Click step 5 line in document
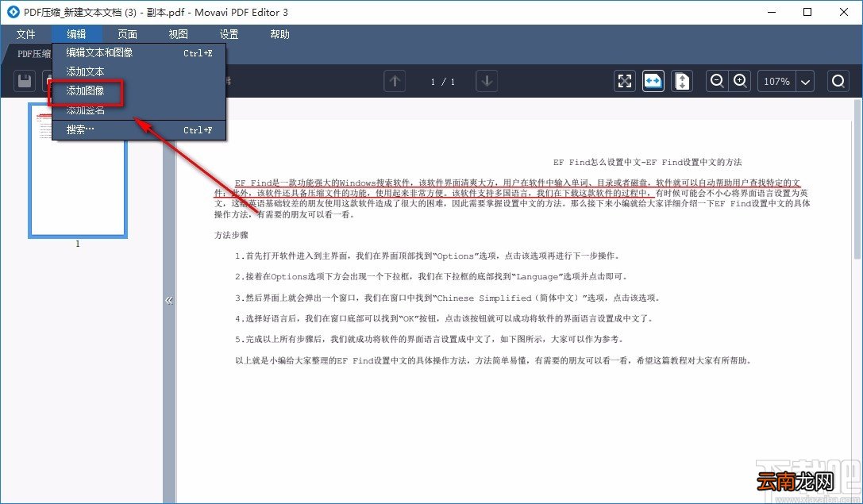863x504 pixels. tap(430, 340)
